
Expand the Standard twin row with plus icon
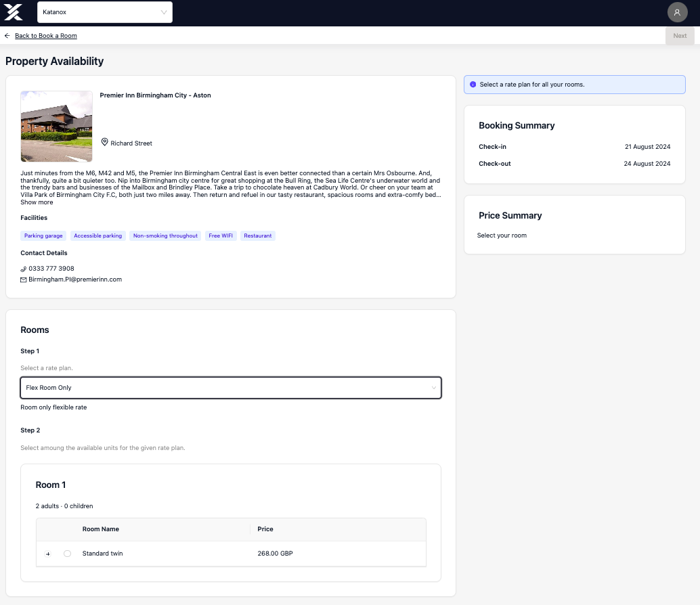48,554
